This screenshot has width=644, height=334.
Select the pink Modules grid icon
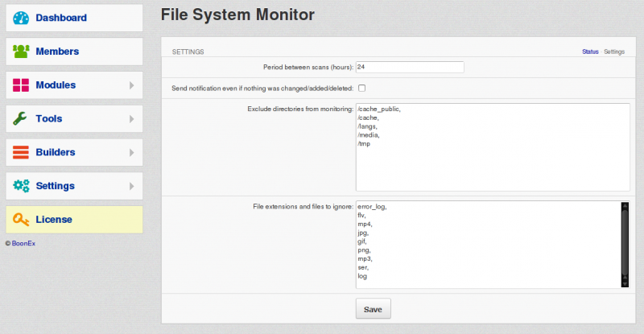[x=21, y=85]
